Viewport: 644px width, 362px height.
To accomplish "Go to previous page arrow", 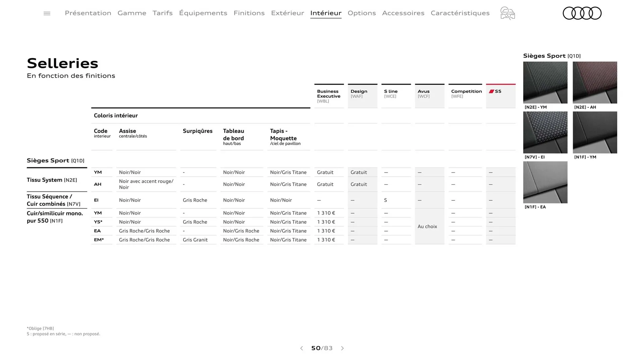I will 302,348.
